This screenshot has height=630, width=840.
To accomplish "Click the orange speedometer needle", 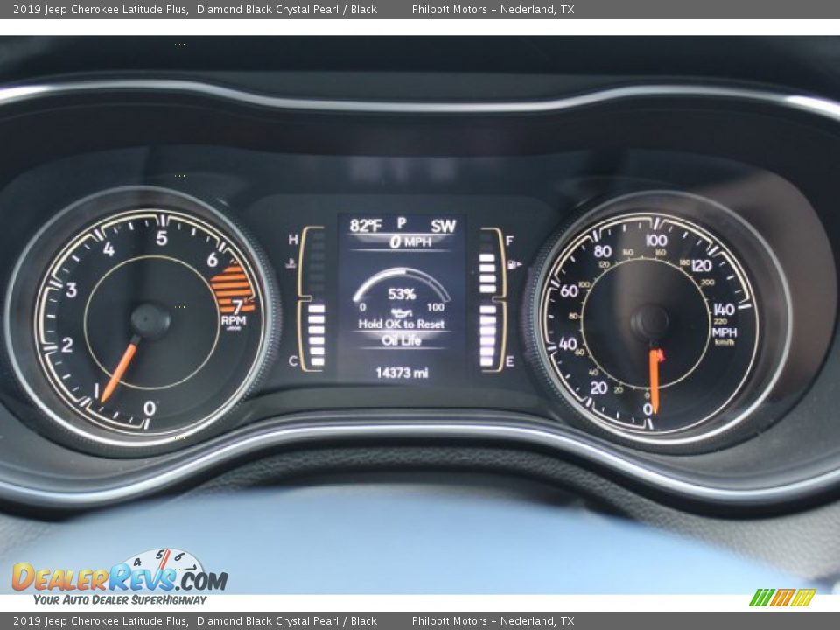I will point(654,381).
